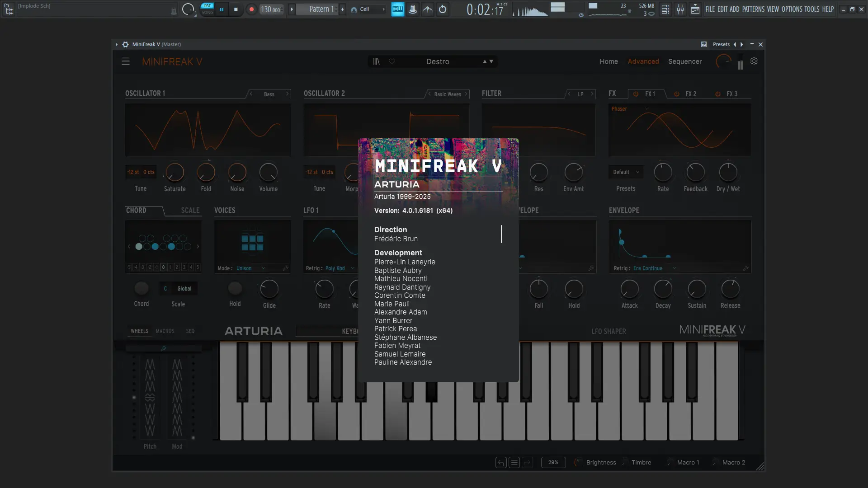Click the undo arrow in bottom bar
The height and width of the screenshot is (488, 868).
(x=501, y=462)
